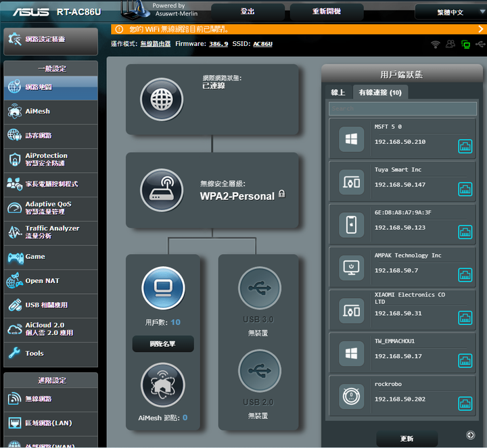This screenshot has width=487, height=448.
Task: Select the USB 3.0 port icon
Action: click(259, 289)
